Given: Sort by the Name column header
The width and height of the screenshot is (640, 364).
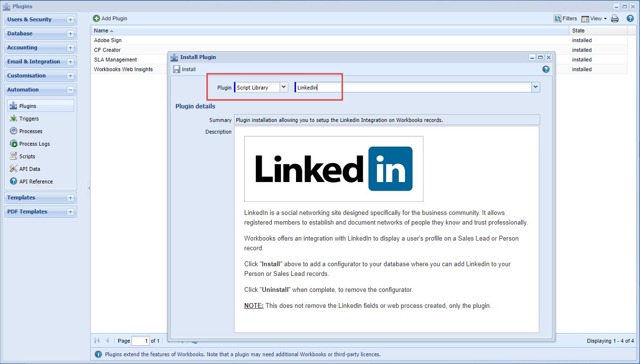Looking at the screenshot, I should click(x=330, y=30).
